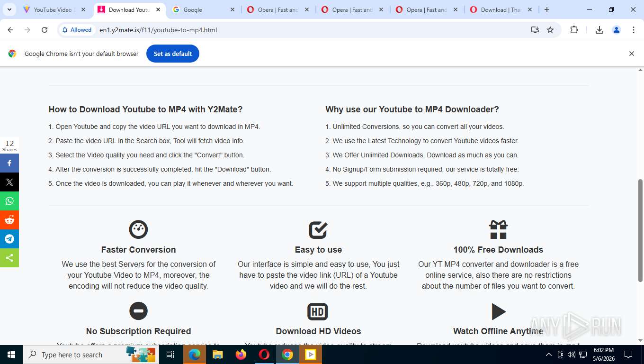Click the Faster Conversion heading

138,250
